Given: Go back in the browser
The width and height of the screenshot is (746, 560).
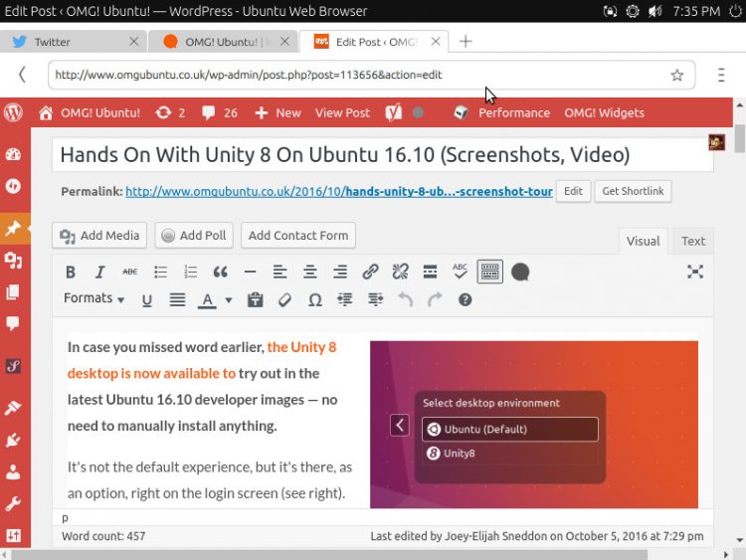Looking at the screenshot, I should tap(22, 75).
